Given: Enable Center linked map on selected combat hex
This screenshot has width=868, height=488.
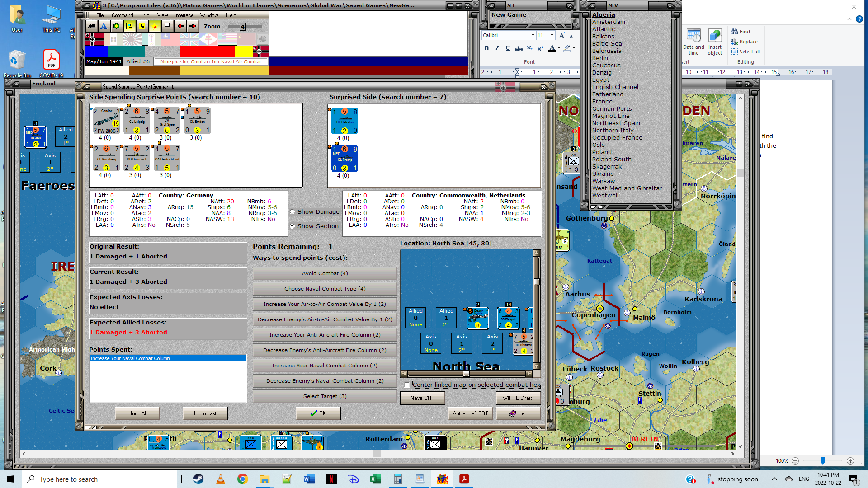Looking at the screenshot, I should tap(407, 385).
